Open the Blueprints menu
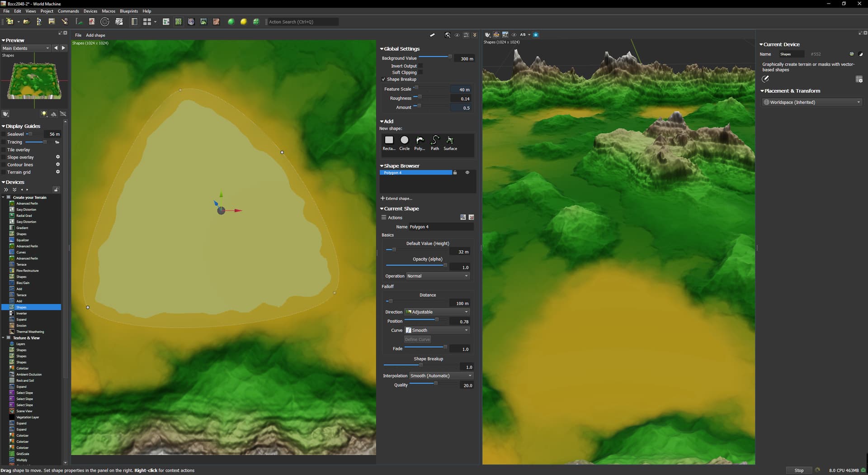 point(129,11)
